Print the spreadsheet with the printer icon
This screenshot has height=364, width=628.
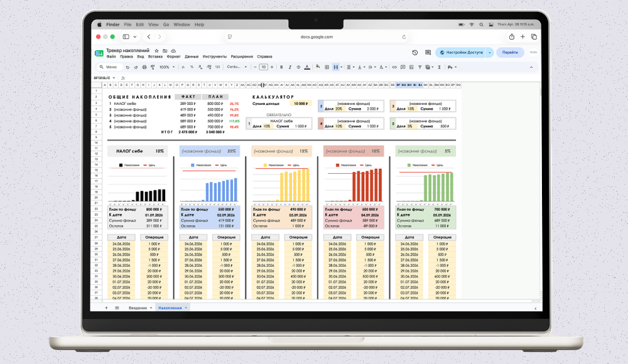tap(144, 67)
